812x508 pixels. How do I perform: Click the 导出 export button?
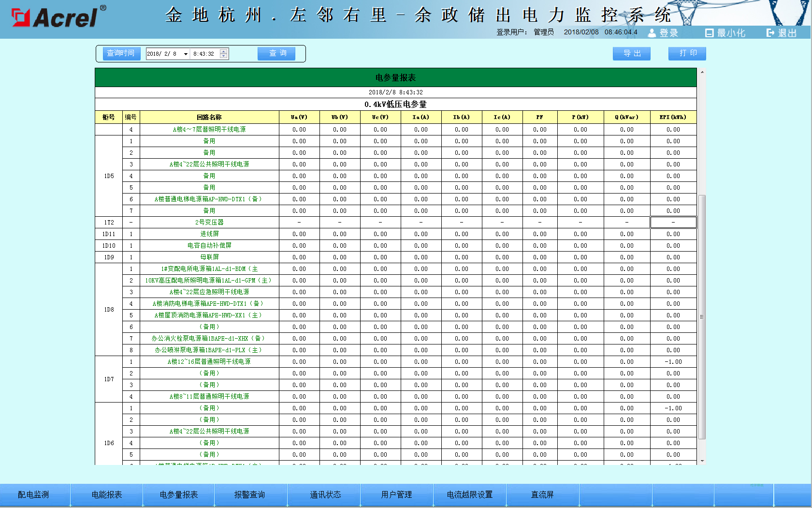[631, 53]
